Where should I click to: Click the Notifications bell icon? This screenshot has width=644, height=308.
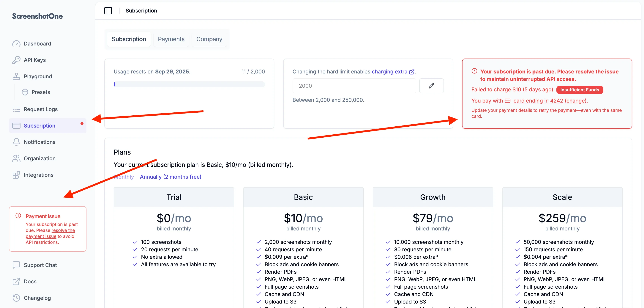click(16, 142)
